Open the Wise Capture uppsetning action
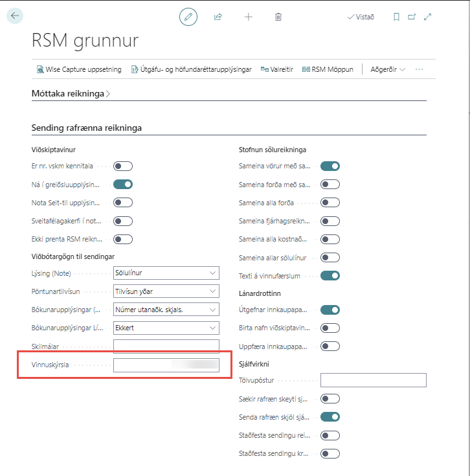Screen dimensions: 470x476 coord(79,69)
